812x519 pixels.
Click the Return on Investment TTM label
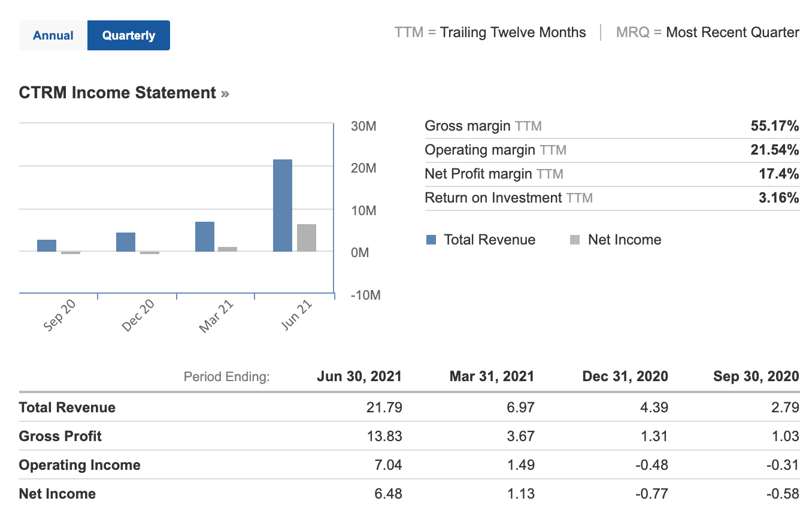[508, 198]
